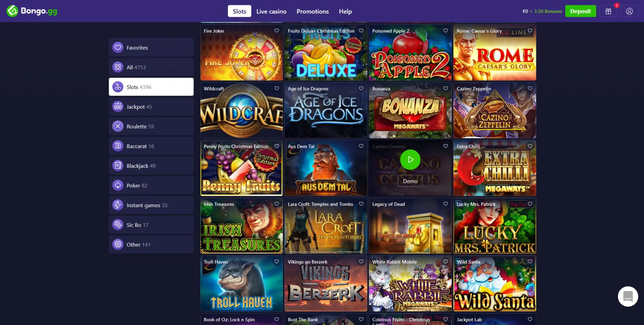Open Favorites via the heart icon
This screenshot has height=325, width=644.
click(x=117, y=47)
